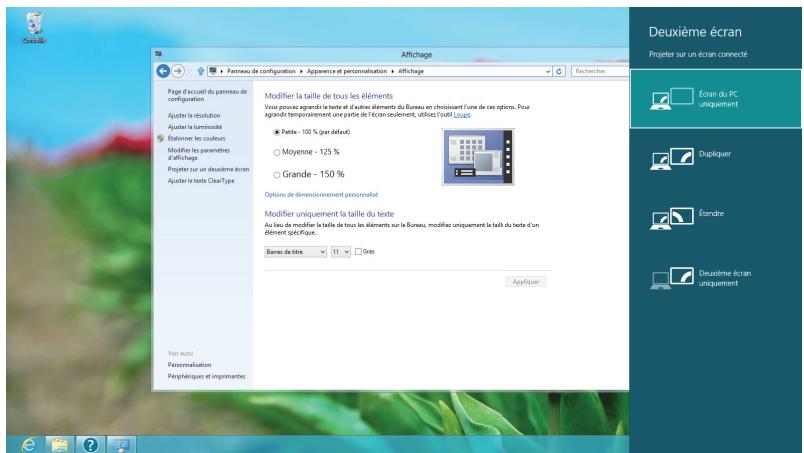Expand arrow after Apparence et personnalisation breadcrumb
The height and width of the screenshot is (453, 804).
tap(393, 71)
